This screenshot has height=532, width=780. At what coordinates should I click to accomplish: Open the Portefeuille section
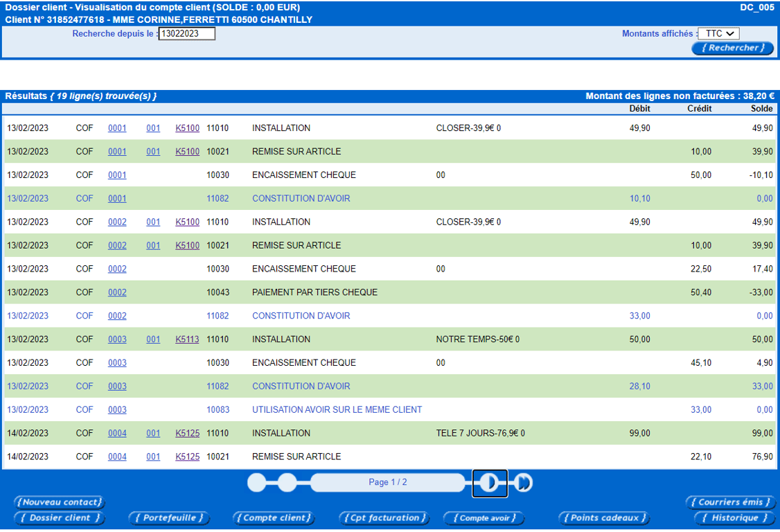tap(169, 517)
